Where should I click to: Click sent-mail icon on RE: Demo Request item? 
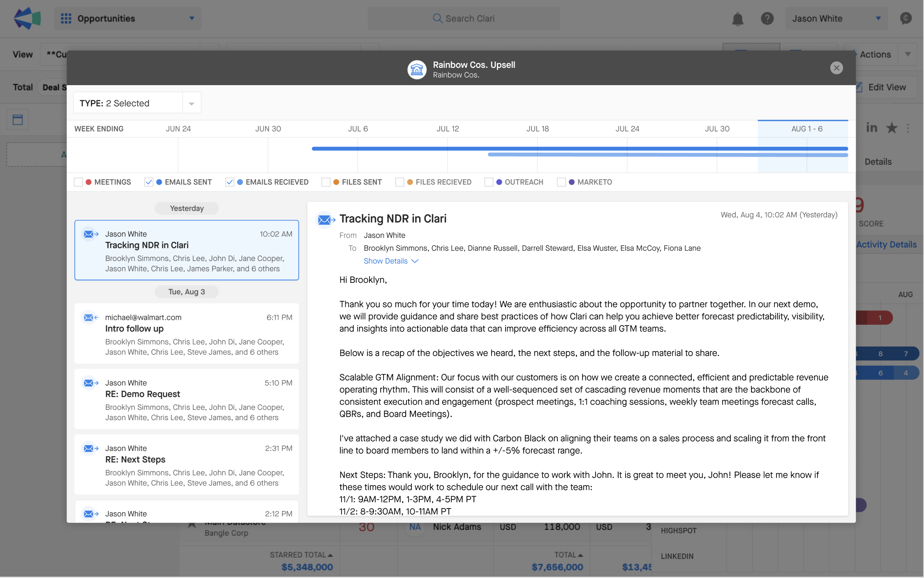[x=90, y=383]
